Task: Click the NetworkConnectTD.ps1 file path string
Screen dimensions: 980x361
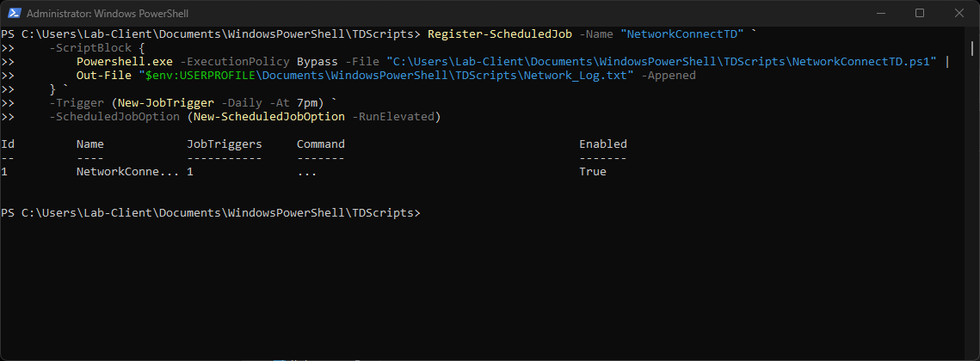Action: pyautogui.click(x=663, y=62)
